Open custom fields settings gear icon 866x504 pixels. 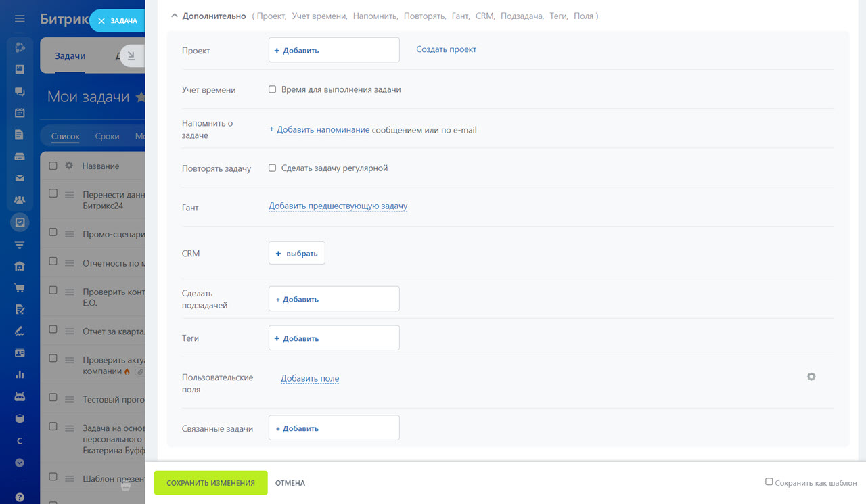(811, 377)
